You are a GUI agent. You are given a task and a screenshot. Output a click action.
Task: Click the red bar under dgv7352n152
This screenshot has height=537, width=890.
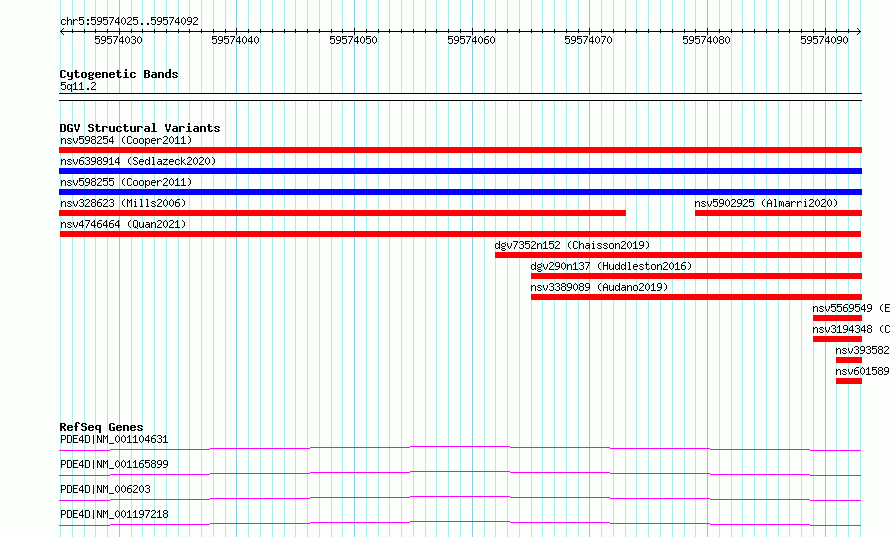pyautogui.click(x=678, y=255)
